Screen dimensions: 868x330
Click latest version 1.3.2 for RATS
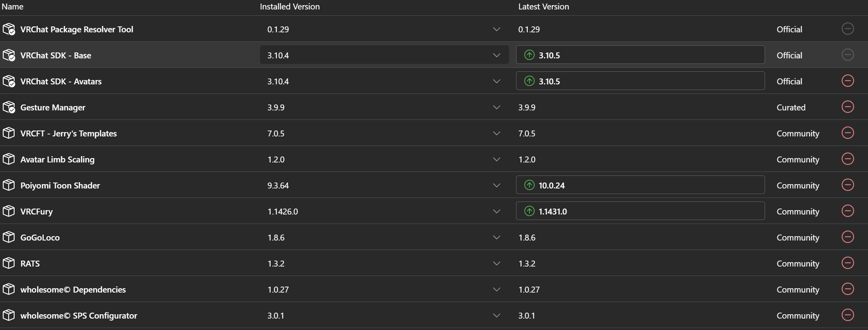click(x=527, y=263)
